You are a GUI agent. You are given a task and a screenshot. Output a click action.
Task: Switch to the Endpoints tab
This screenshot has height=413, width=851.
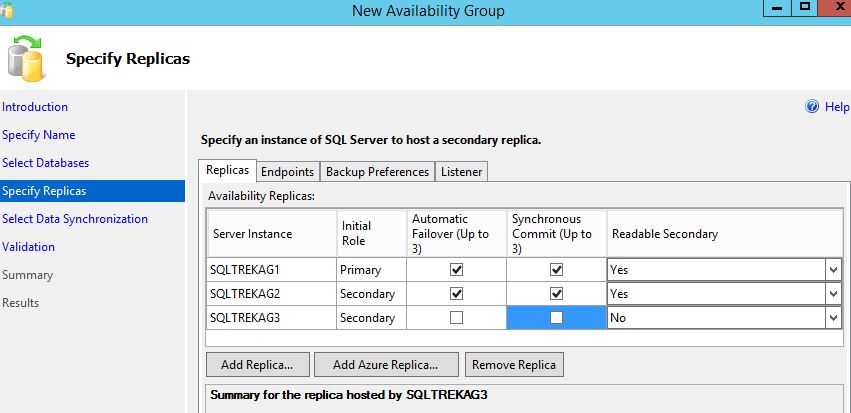(x=288, y=171)
